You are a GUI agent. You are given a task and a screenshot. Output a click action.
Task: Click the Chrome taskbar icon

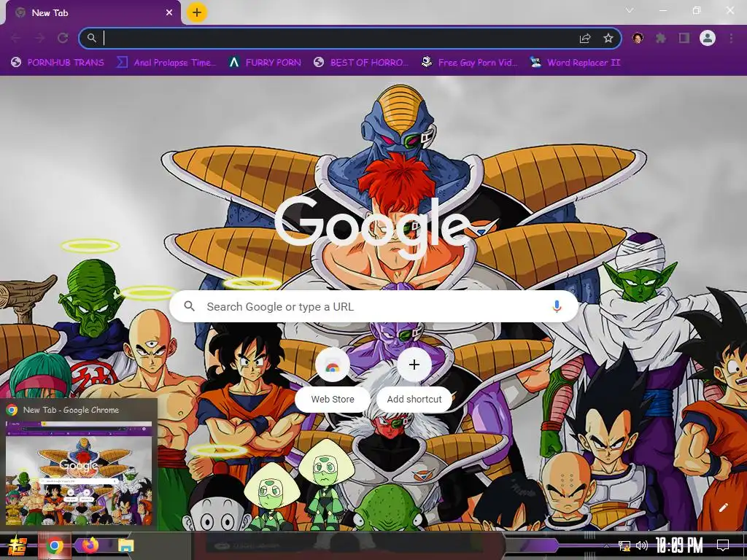pos(54,545)
